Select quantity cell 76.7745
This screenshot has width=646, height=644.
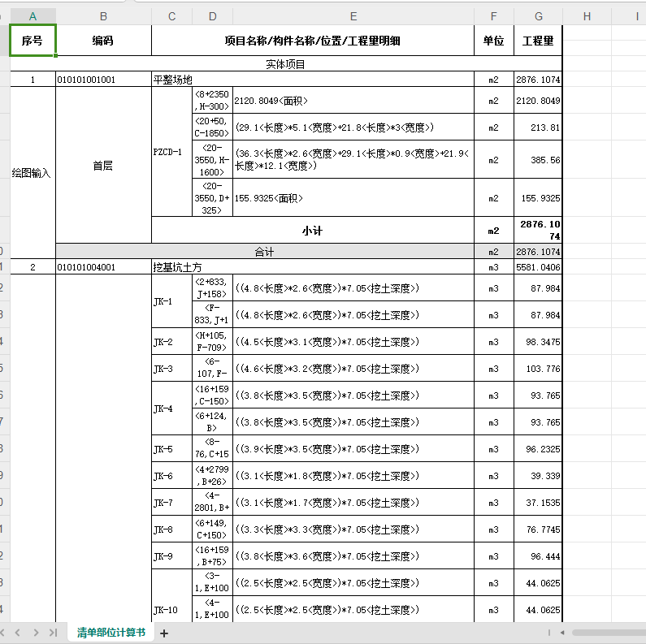538,529
